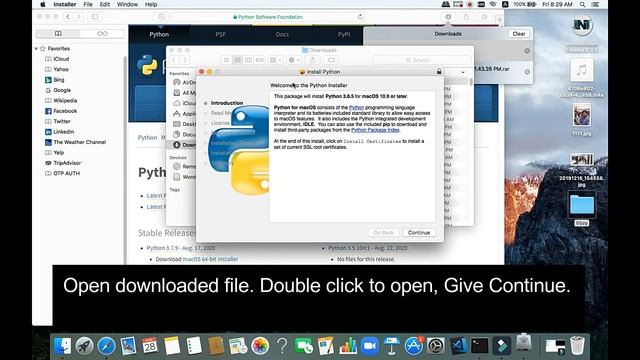Select the Docs tab on python.org
Screen dimensions: 640x360
pos(282,35)
